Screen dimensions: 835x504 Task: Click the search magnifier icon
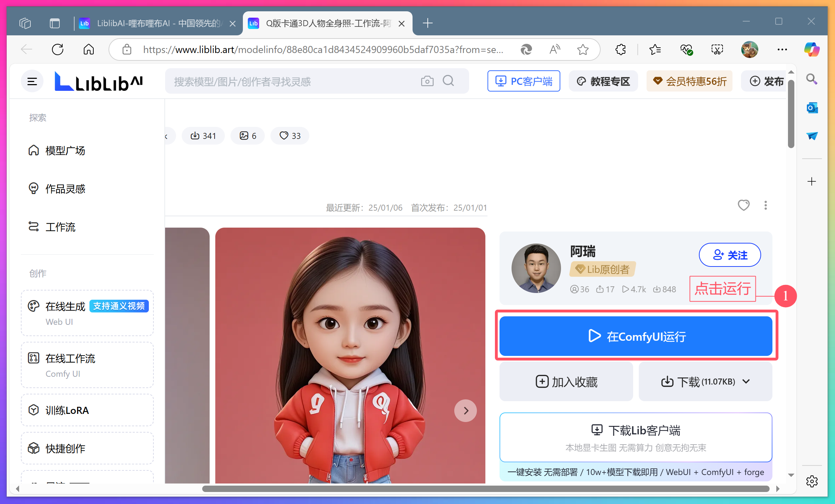[448, 81]
